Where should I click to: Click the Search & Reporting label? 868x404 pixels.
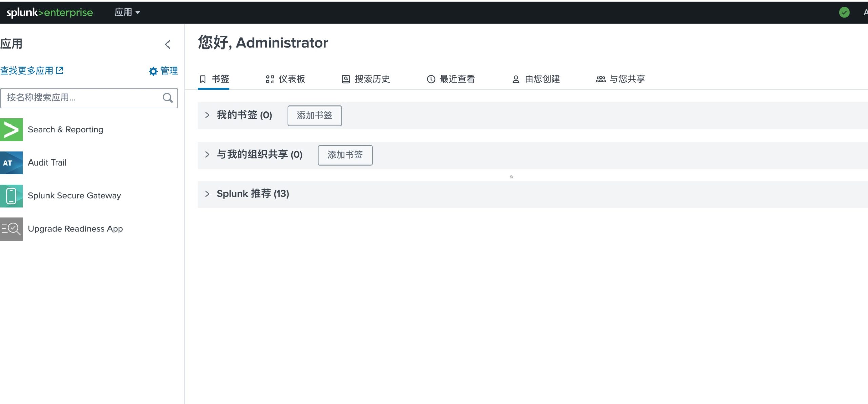coord(65,130)
